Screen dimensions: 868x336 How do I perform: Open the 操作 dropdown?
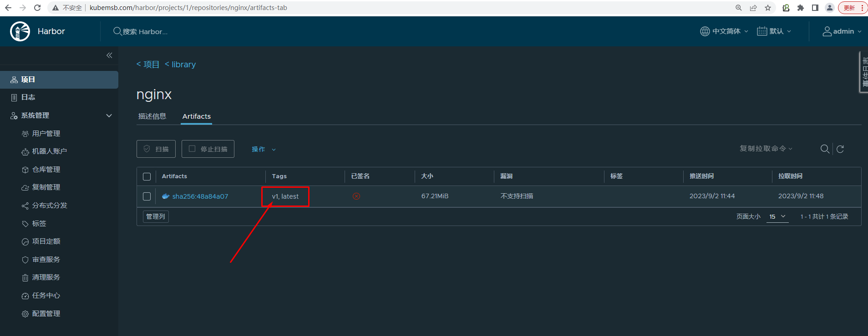[x=264, y=149]
